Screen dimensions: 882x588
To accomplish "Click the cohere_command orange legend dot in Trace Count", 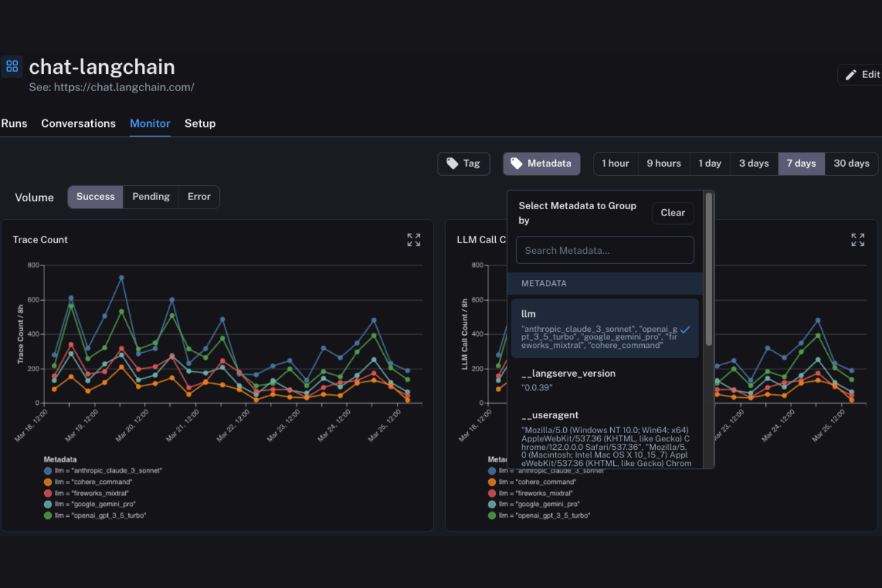I will 48,482.
